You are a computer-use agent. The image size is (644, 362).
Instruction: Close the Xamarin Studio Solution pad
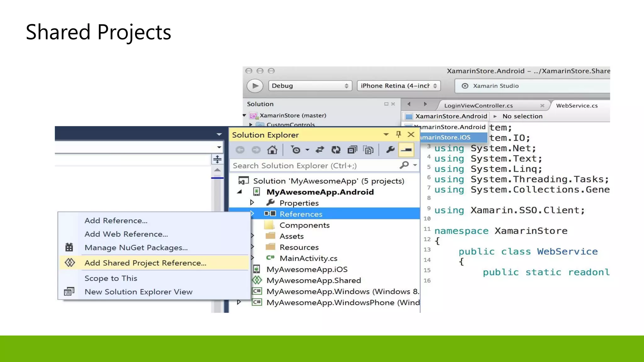click(x=393, y=104)
